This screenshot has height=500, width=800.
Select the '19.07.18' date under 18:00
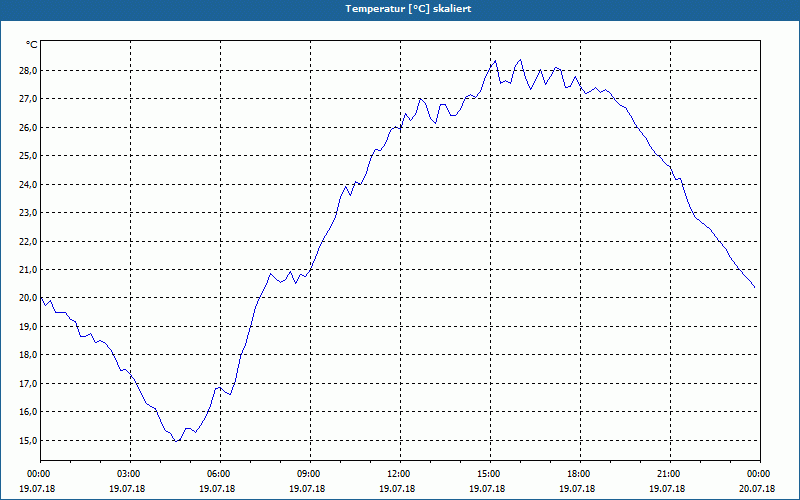pos(577,489)
